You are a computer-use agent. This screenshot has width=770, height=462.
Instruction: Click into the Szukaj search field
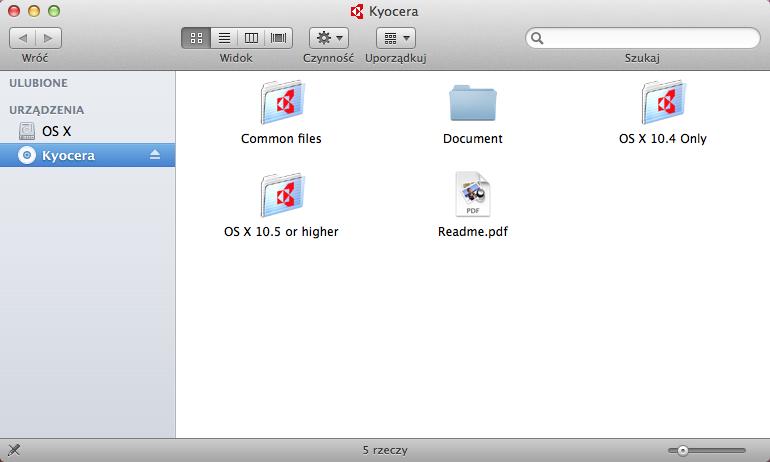point(642,38)
